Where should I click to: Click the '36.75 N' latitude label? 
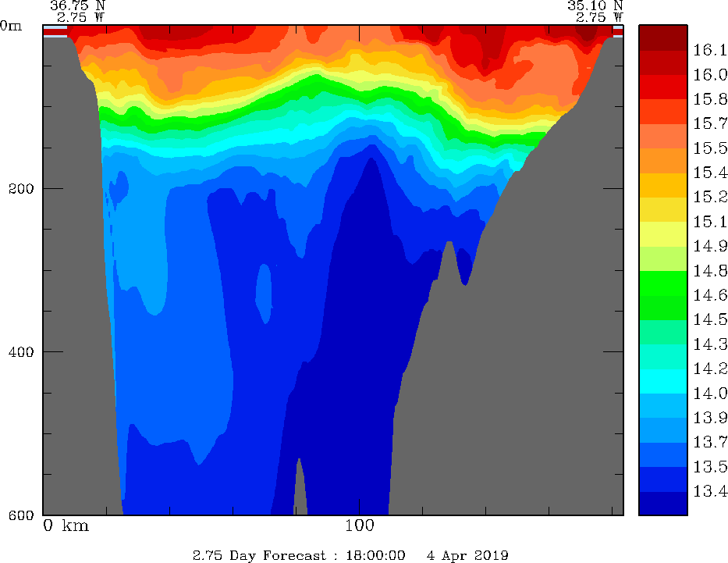click(x=77, y=5)
